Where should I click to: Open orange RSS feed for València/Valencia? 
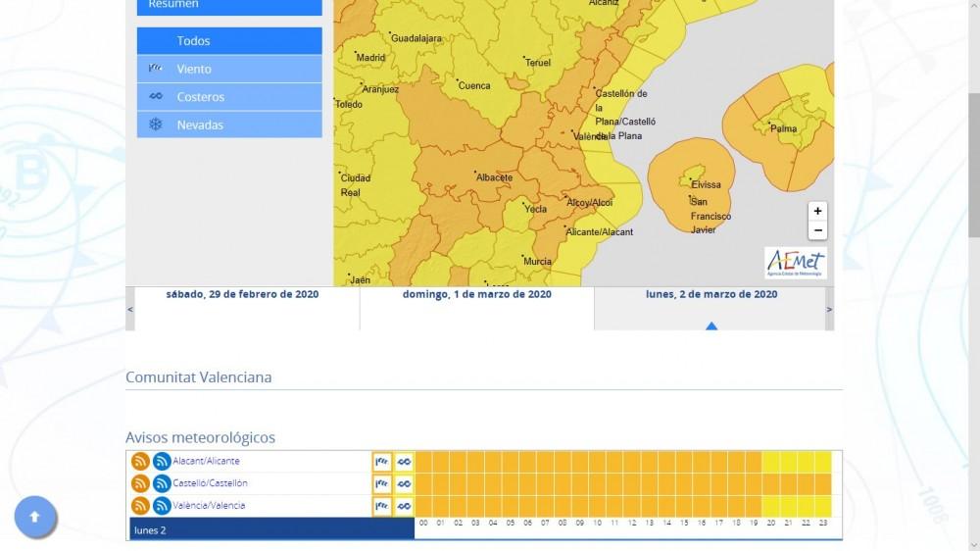(140, 506)
